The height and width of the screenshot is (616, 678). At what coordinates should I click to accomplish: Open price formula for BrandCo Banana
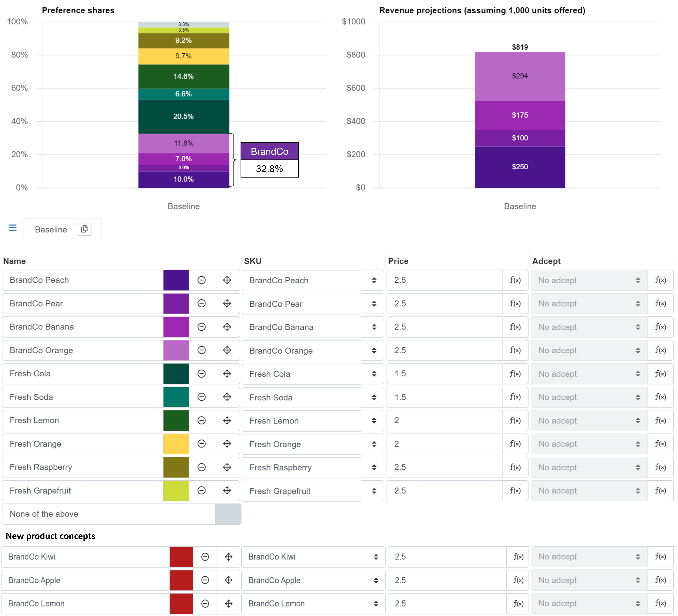[x=515, y=327]
